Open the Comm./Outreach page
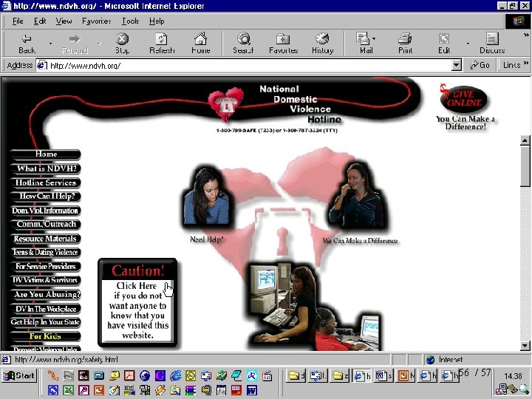Viewport: 532px width, 399px height. pyautogui.click(x=46, y=224)
